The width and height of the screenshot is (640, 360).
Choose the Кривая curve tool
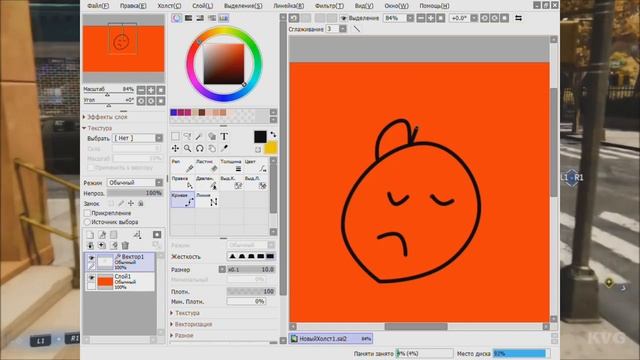point(182,200)
